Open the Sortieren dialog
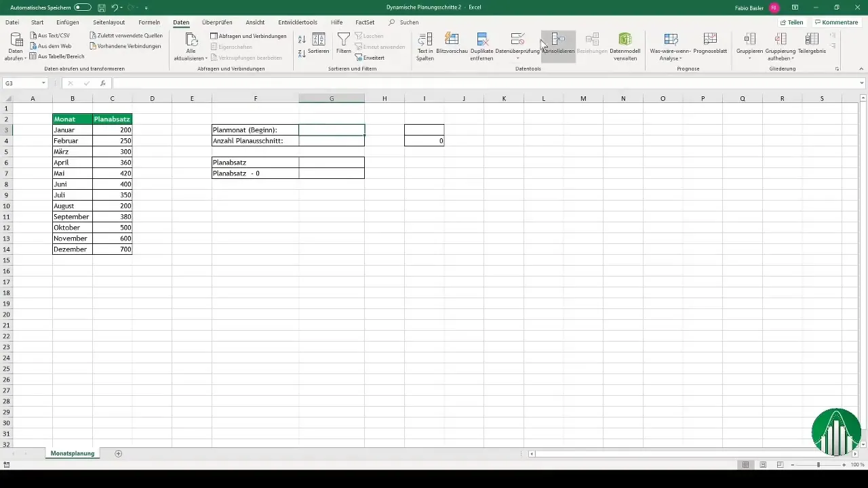The width and height of the screenshot is (868, 488). tap(318, 43)
